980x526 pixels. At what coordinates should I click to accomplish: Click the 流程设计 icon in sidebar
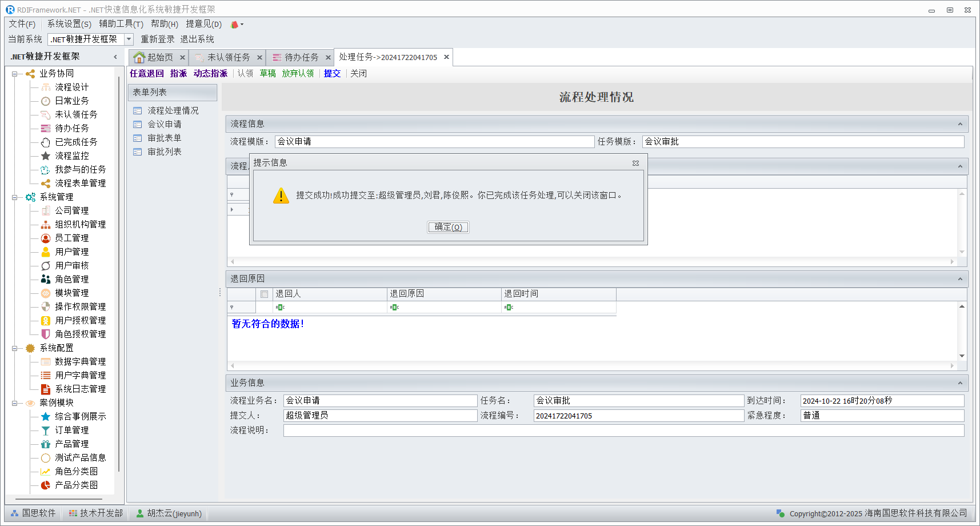[x=46, y=87]
